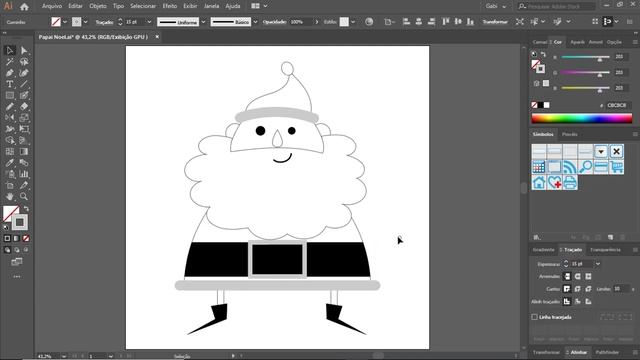Select the Paintbrush tool

click(24, 96)
